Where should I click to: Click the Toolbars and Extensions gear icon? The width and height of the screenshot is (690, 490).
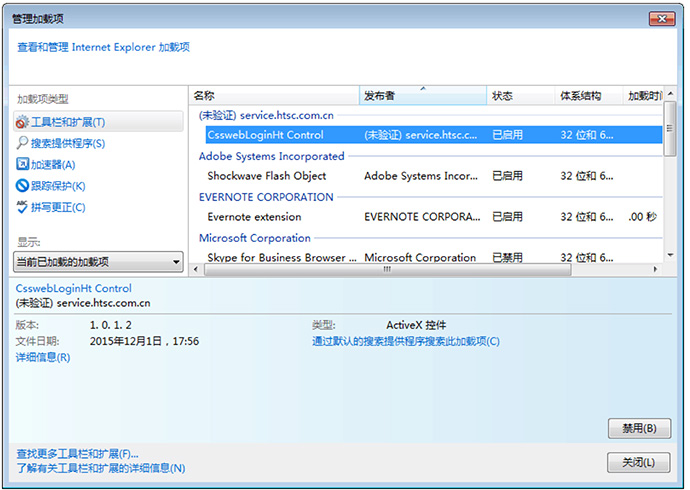22,122
